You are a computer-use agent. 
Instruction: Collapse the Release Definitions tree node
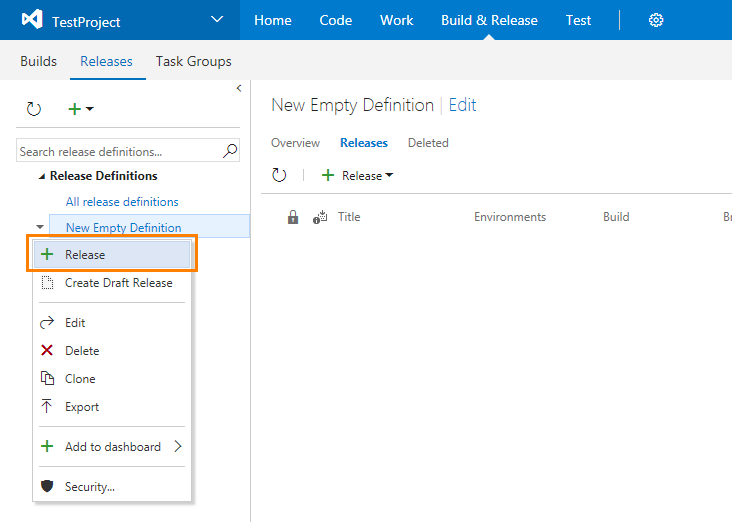pos(42,176)
